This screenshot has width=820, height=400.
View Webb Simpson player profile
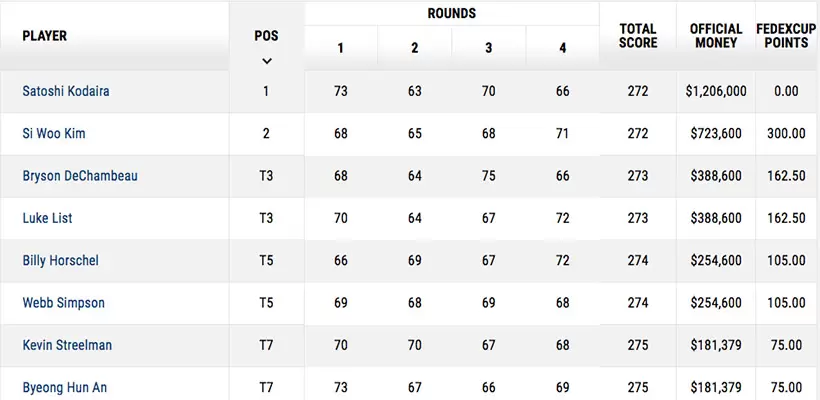pos(63,302)
